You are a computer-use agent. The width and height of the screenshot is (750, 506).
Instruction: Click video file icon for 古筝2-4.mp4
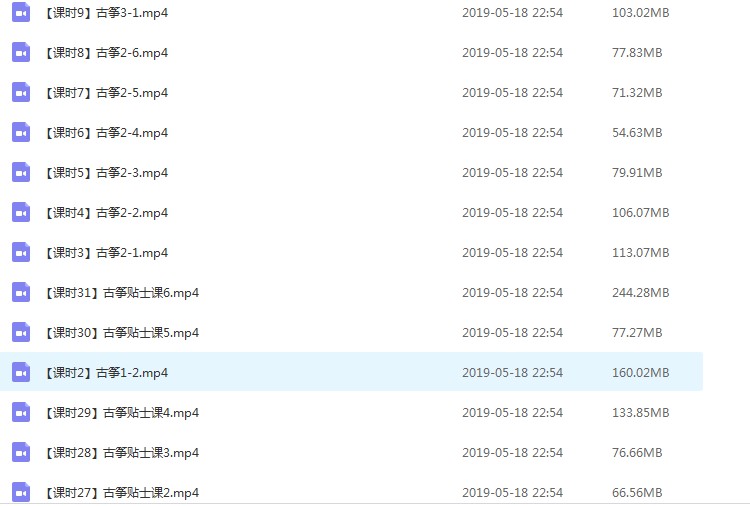coord(21,133)
